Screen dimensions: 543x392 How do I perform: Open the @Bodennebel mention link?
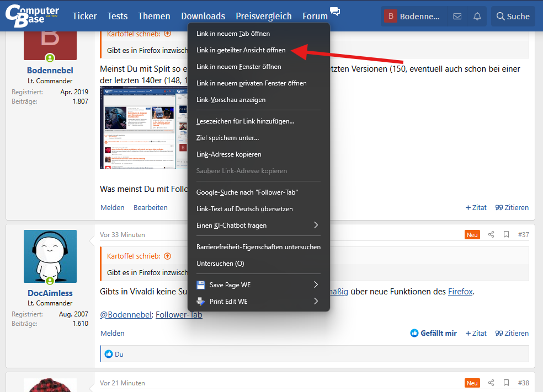pos(126,314)
